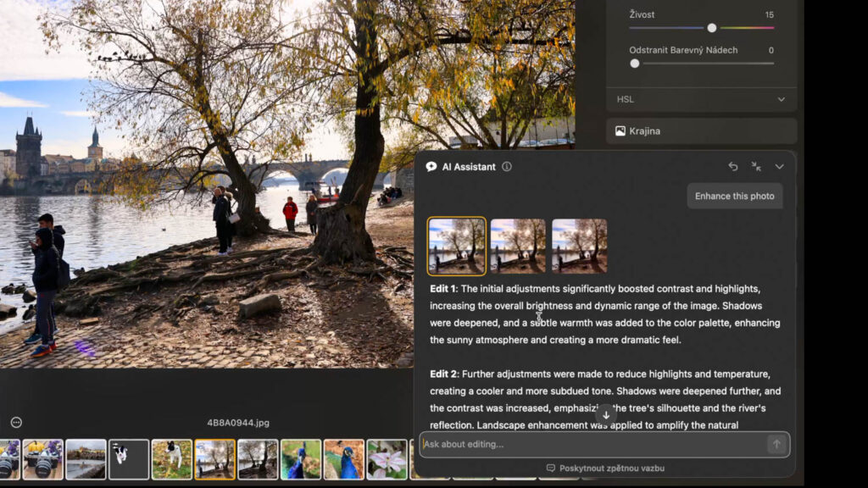Click the Živost value 15
The image size is (868, 488).
770,15
